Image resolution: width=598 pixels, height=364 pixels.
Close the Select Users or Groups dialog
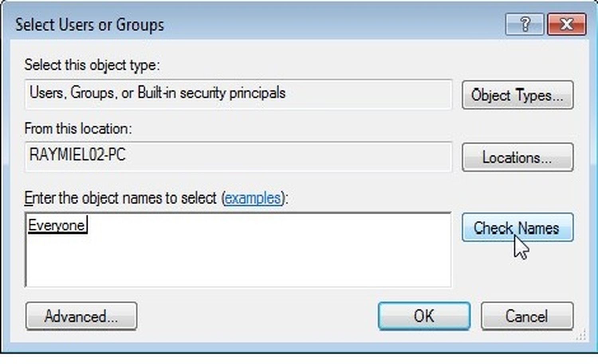point(567,24)
